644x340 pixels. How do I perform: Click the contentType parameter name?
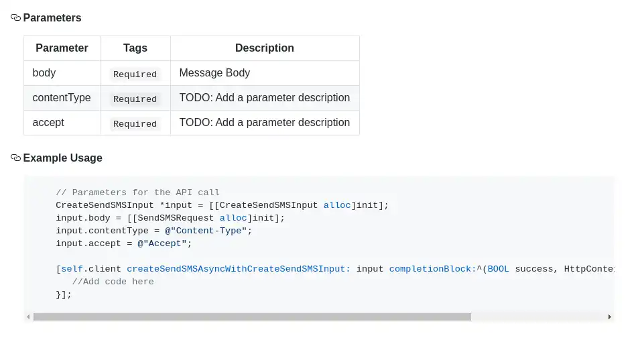click(x=62, y=98)
